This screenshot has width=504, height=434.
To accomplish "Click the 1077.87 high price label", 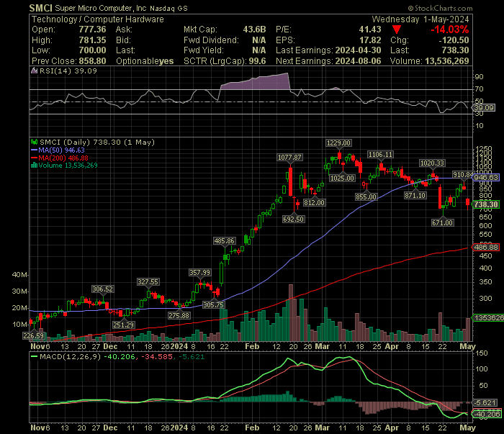I will coord(289,158).
